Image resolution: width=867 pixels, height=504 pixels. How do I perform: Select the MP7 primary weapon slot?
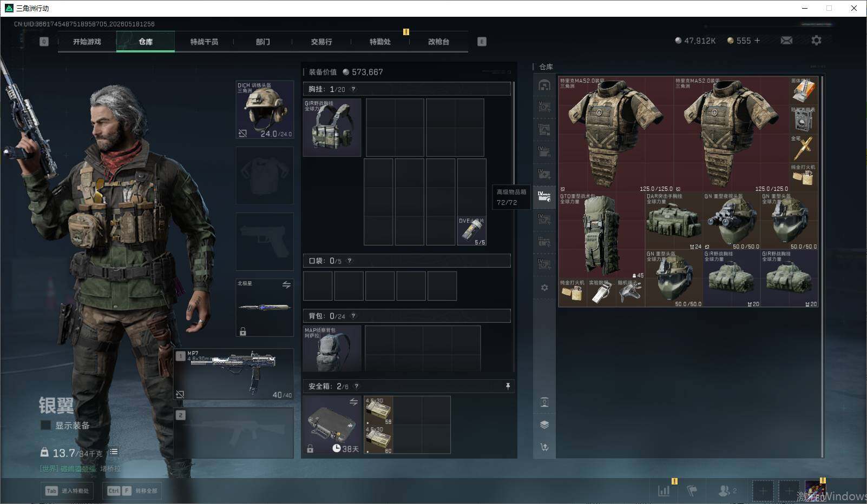tap(234, 374)
